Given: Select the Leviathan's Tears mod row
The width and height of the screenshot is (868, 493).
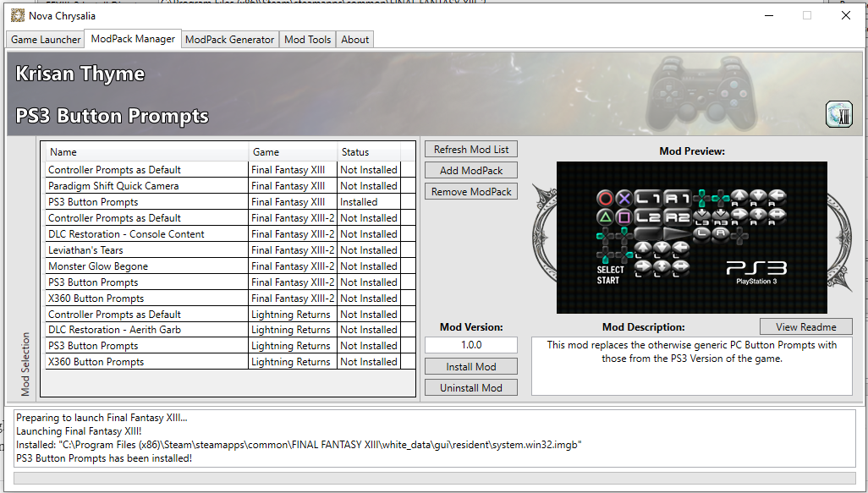Looking at the screenshot, I should click(x=230, y=250).
